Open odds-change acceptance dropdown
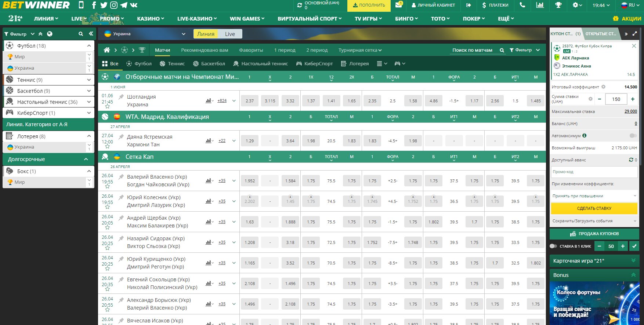Image resolution: width=644 pixels, height=325 pixels. (x=594, y=196)
